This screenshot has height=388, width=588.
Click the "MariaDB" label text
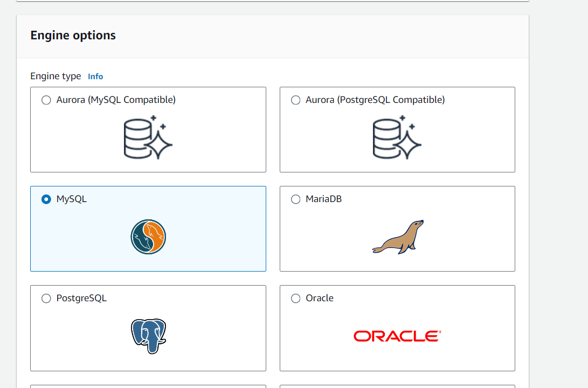tap(323, 199)
